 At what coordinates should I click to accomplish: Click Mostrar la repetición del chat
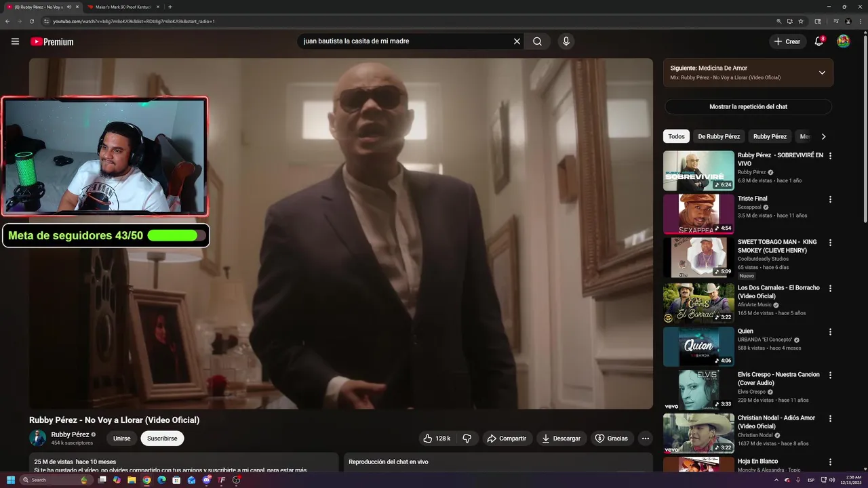click(x=748, y=106)
